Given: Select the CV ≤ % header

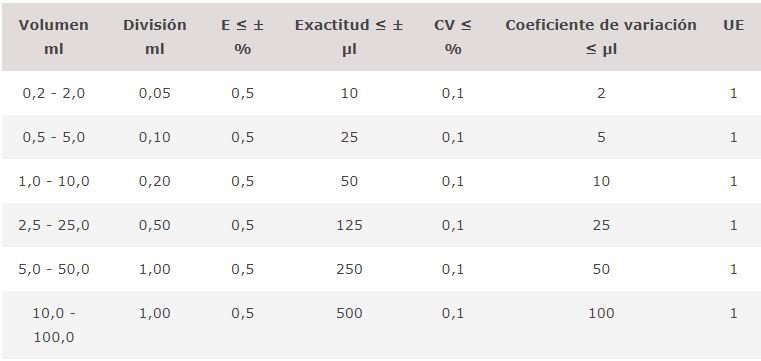Looking at the screenshot, I should pos(452,37).
